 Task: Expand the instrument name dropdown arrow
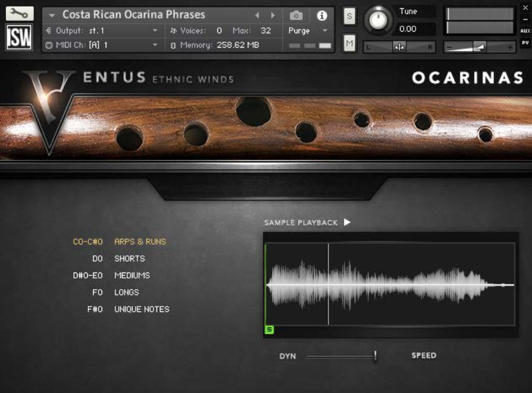click(x=52, y=16)
